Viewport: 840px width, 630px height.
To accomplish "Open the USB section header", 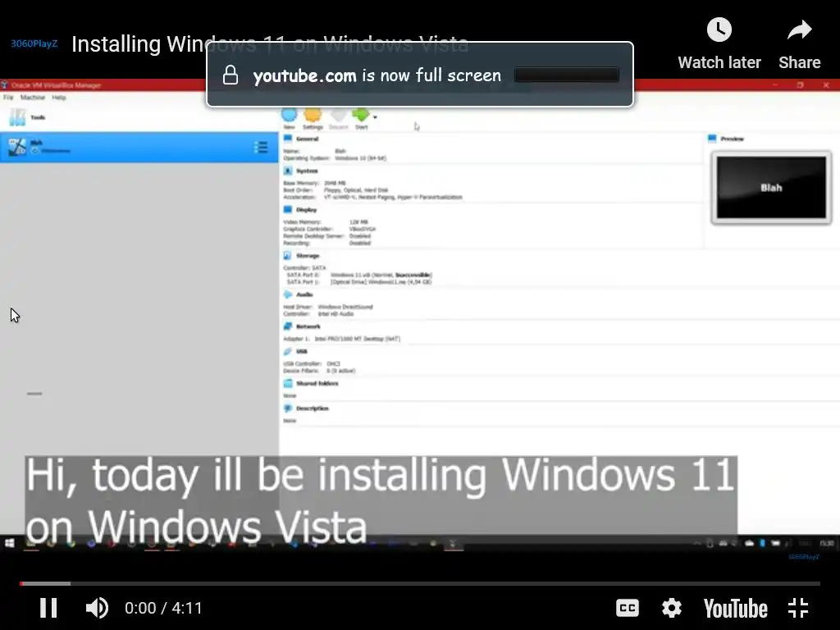I will point(301,351).
